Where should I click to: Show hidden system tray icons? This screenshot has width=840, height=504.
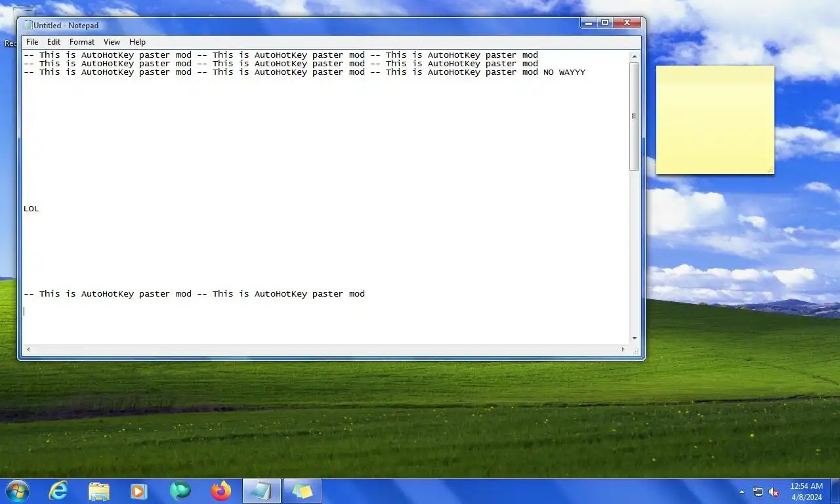click(742, 492)
